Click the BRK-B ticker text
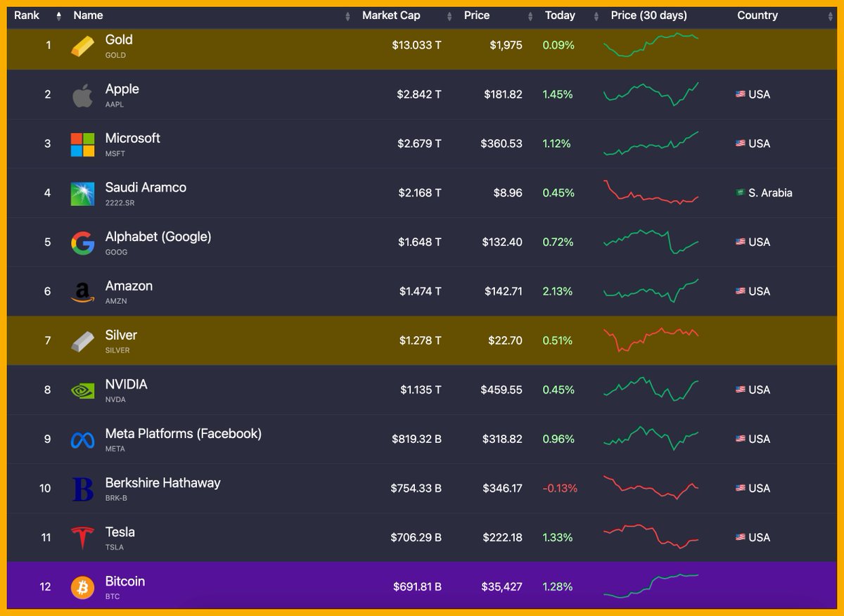 116,498
